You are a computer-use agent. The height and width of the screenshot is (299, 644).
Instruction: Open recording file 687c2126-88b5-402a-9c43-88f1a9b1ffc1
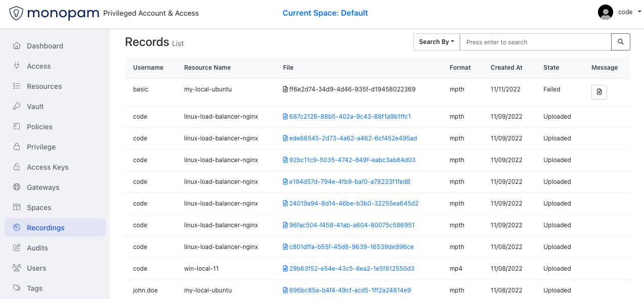[350, 117]
